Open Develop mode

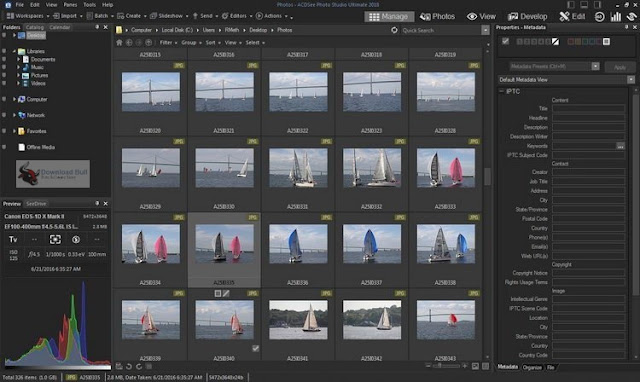(527, 16)
